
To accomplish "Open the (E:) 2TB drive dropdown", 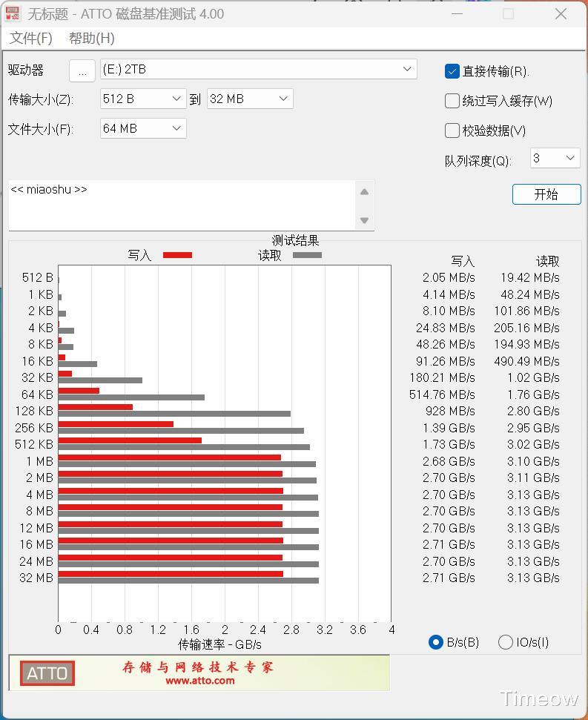I will 259,70.
